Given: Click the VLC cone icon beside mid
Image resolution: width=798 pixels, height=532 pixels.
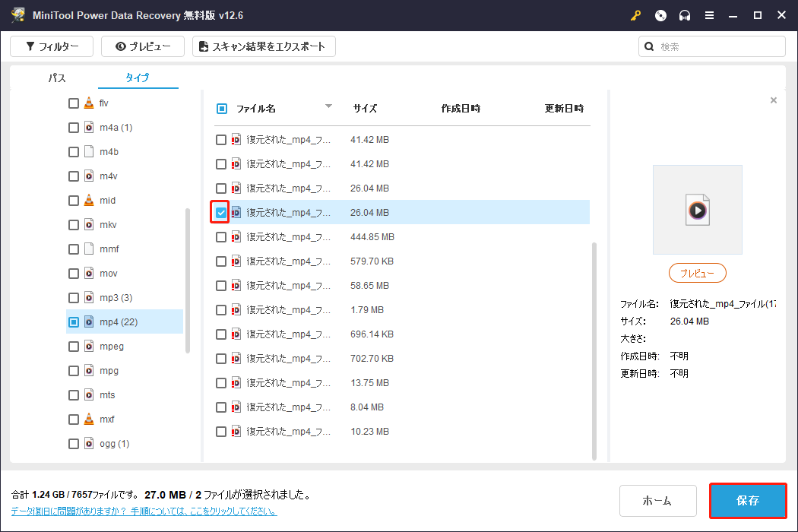Looking at the screenshot, I should pos(89,200).
